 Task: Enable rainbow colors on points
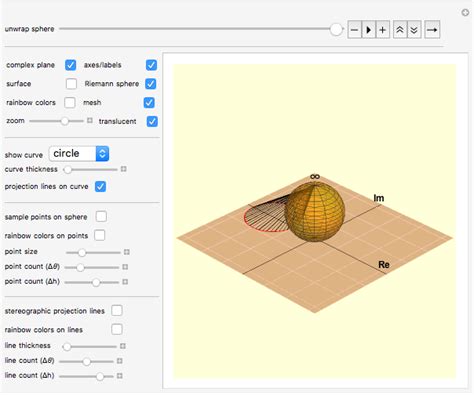[99, 235]
